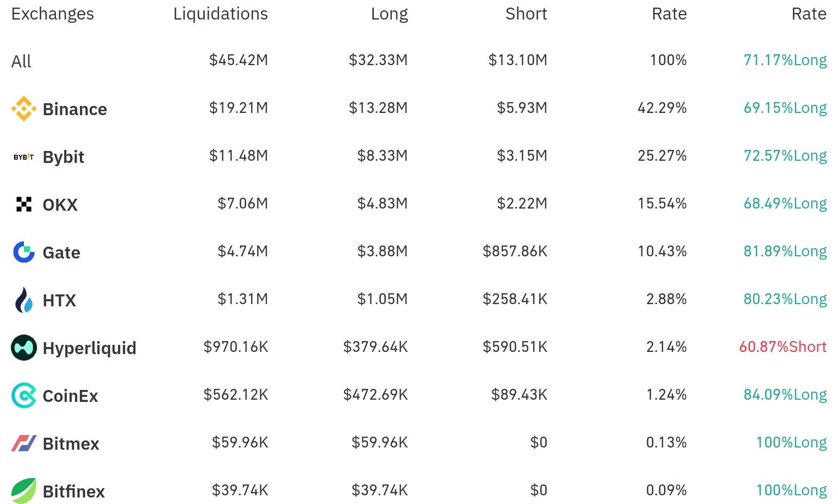This screenshot has height=504, width=838.
Task: Open the HTX flame logo icon
Action: click(x=24, y=300)
